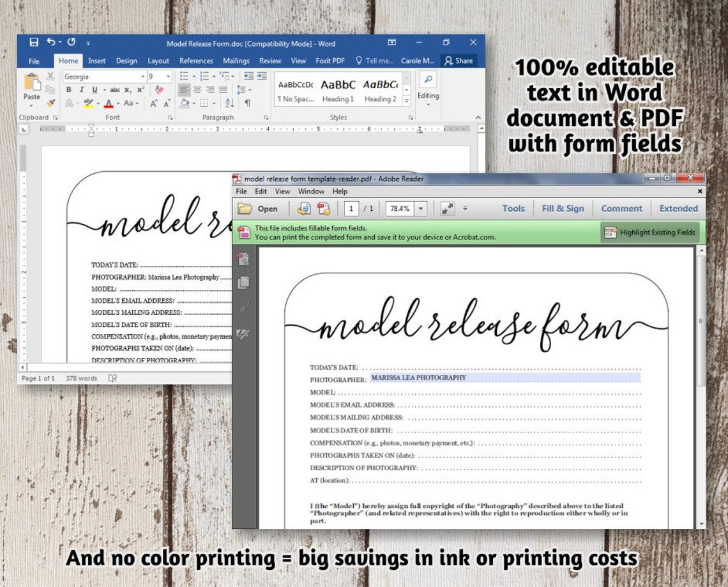Open the zoom percentage dropdown in Reader
This screenshot has width=728, height=587.
(x=420, y=208)
